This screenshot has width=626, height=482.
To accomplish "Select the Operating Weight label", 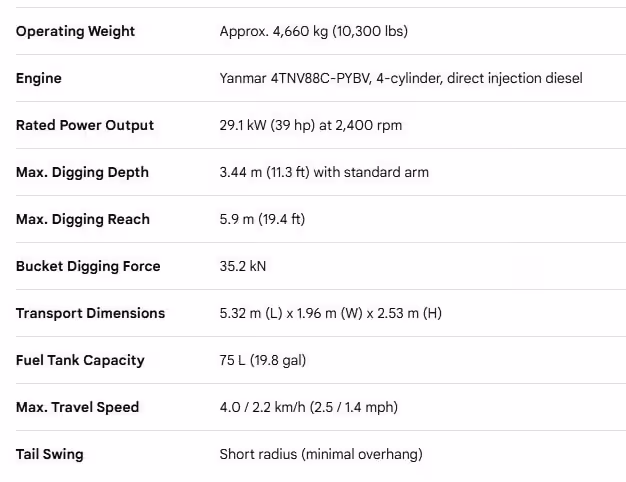I will (75, 31).
